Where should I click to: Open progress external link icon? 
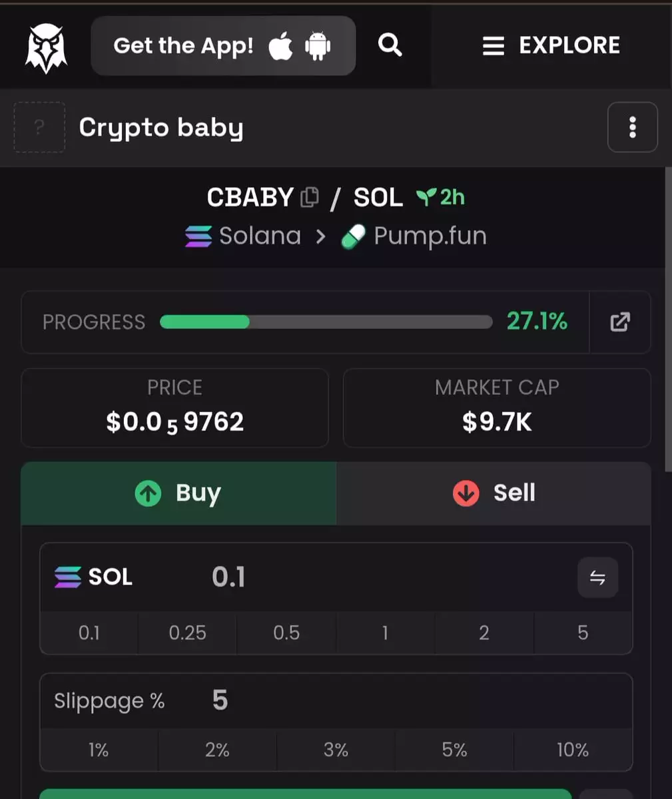(x=619, y=322)
